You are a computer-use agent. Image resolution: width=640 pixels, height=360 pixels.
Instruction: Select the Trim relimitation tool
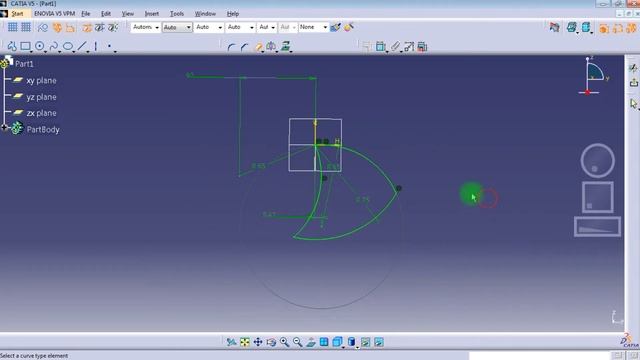[258, 47]
